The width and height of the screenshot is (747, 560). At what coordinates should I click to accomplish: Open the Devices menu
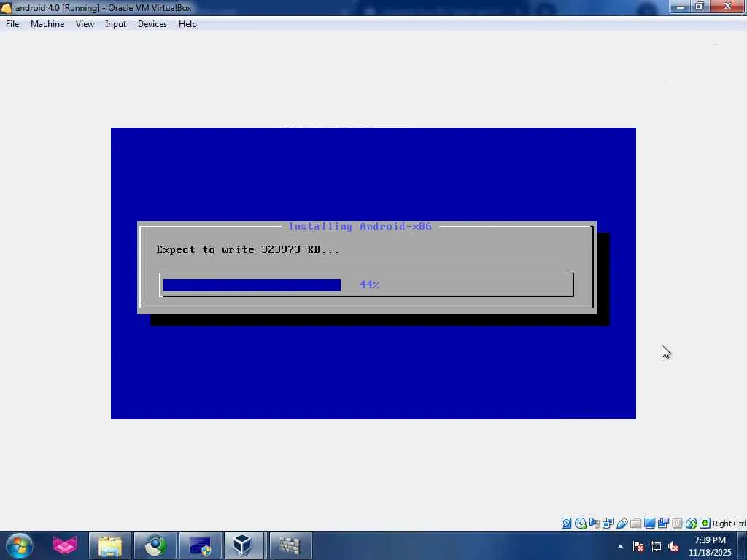152,24
